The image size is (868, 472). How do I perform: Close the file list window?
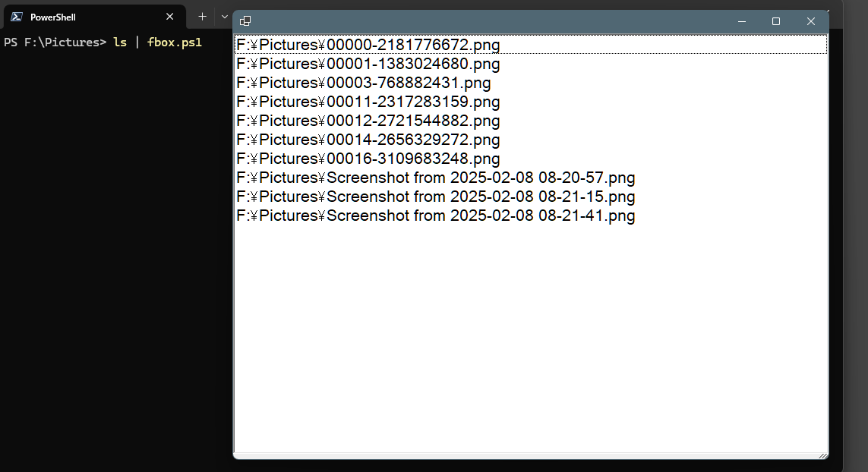coord(811,21)
